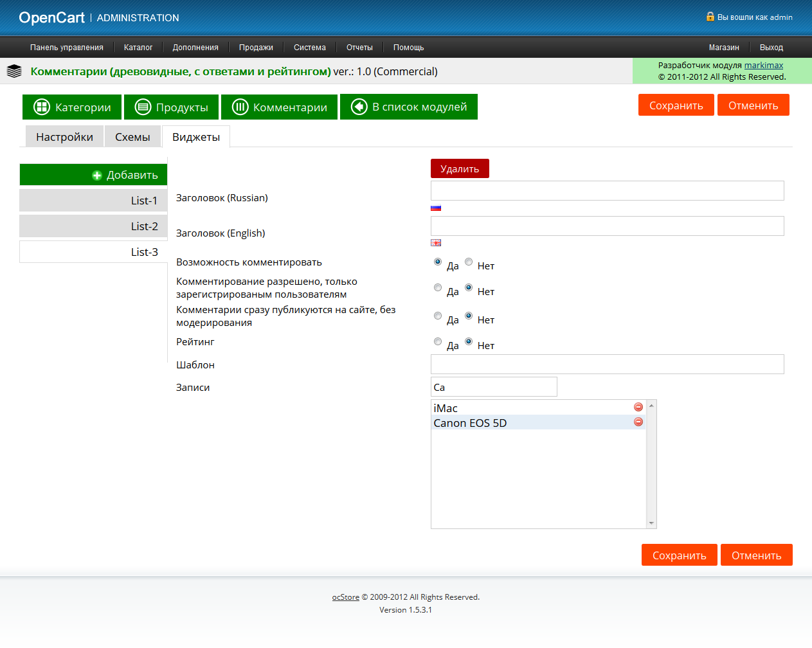Image resolution: width=812 pixels, height=648 pixels.
Task: Click the OpenCart logo
Action: pyautogui.click(x=52, y=17)
